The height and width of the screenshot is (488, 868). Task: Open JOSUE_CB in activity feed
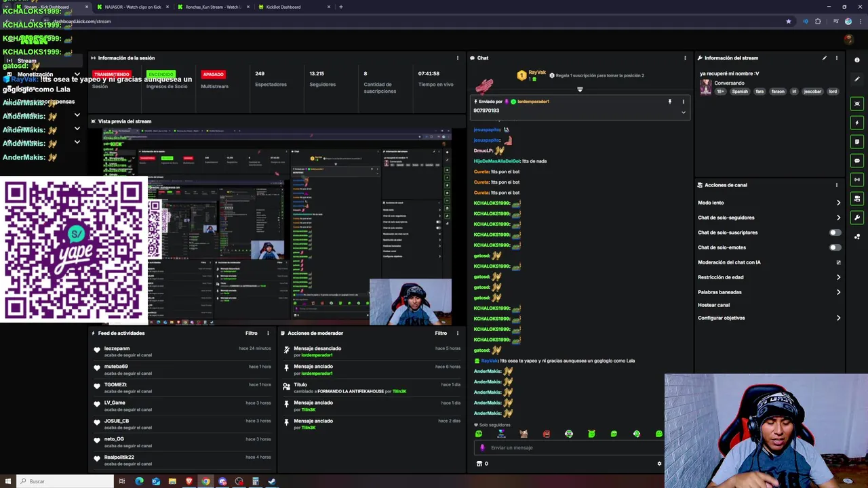tap(117, 421)
